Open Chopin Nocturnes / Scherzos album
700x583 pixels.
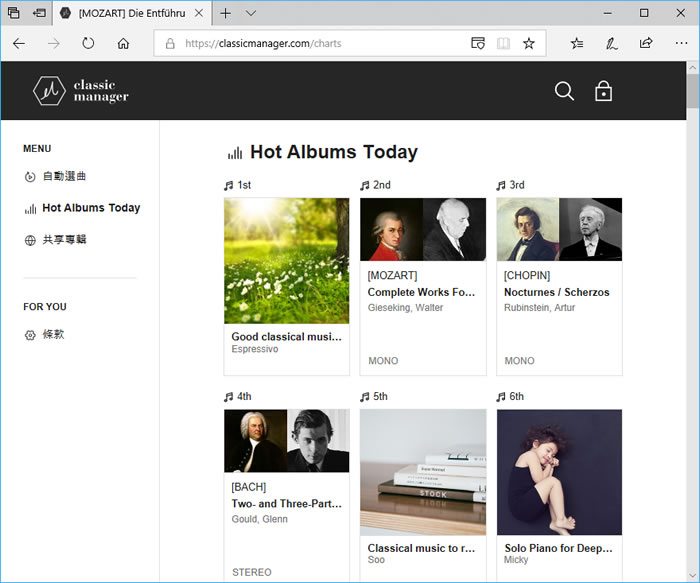559,292
